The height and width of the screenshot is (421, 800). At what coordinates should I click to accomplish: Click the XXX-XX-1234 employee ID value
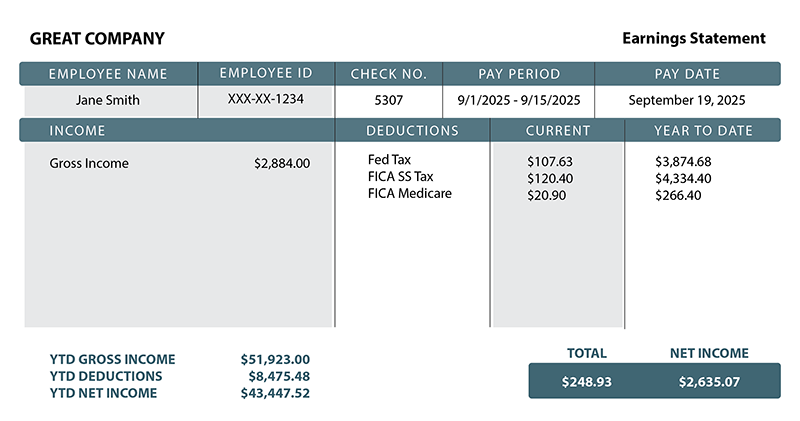point(266,99)
